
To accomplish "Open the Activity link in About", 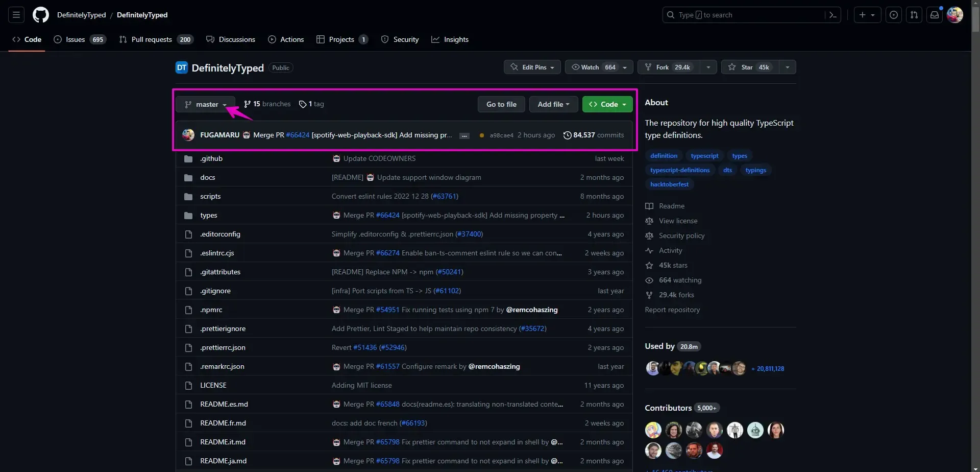I will 664,250.
